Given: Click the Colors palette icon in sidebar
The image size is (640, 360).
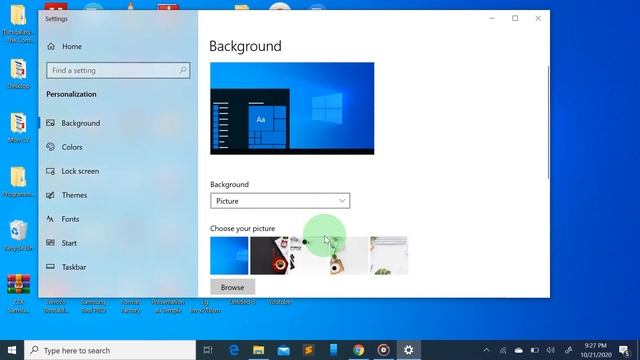Looking at the screenshot, I should 51,147.
